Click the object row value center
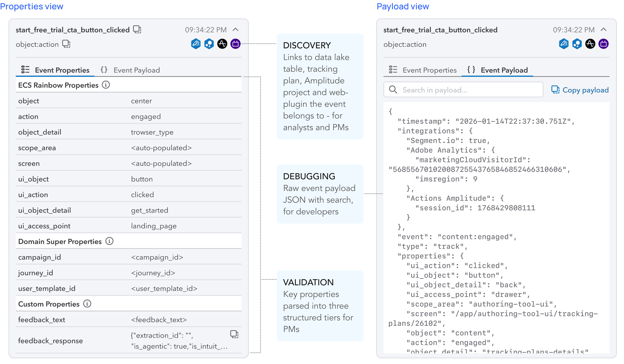Screen dimensions: 624x364 141,101
